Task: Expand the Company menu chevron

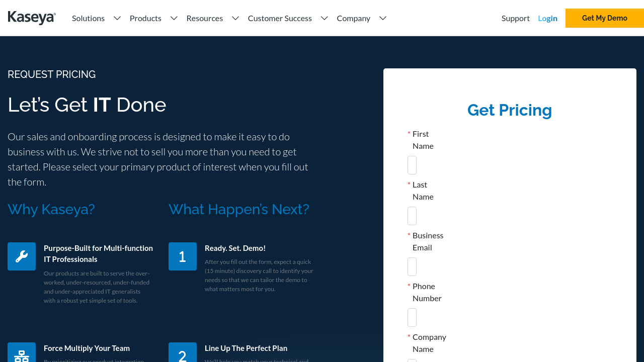Action: pos(383,18)
